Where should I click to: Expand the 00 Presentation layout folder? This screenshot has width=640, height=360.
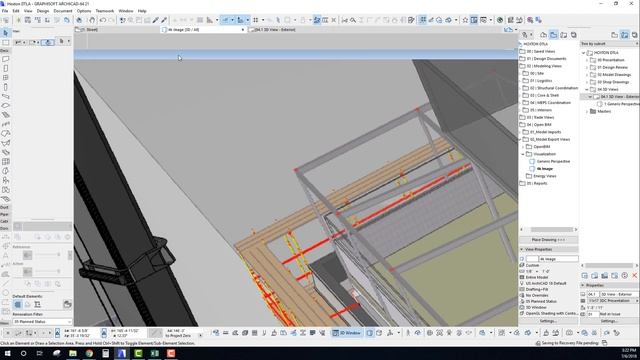[x=587, y=60]
